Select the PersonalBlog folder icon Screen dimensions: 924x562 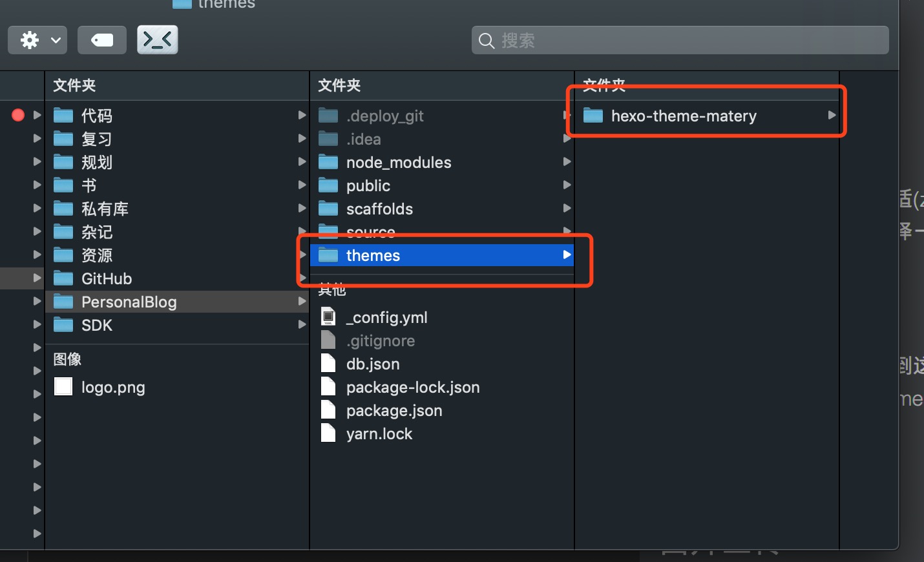[63, 302]
